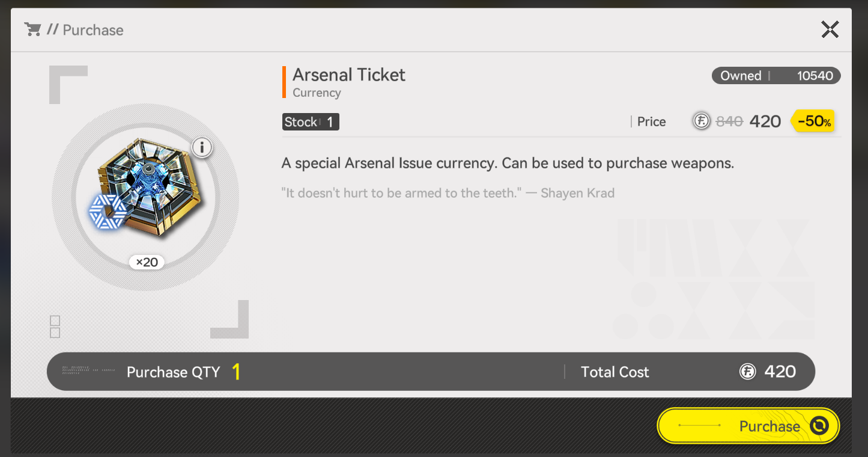Close the Purchase dialog with X
Screen dimensions: 868x457
pos(830,29)
